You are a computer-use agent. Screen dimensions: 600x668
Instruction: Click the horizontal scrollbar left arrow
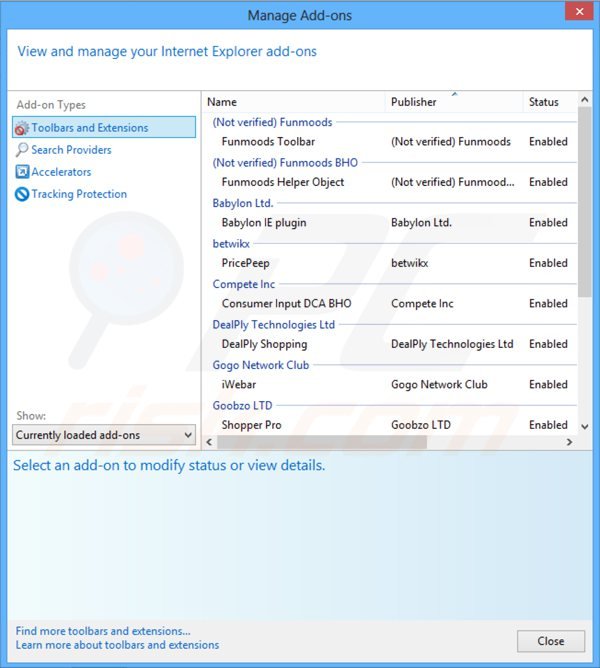[209, 442]
